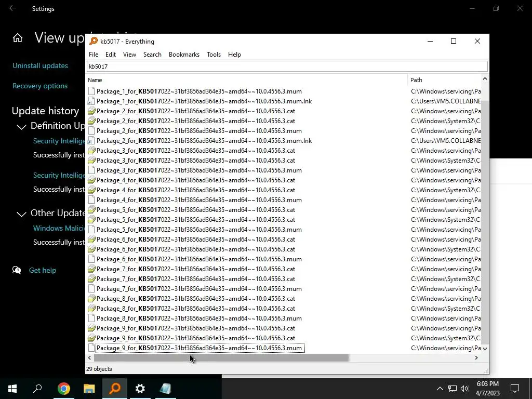Select the Package_2 .mum file icon

point(91,130)
